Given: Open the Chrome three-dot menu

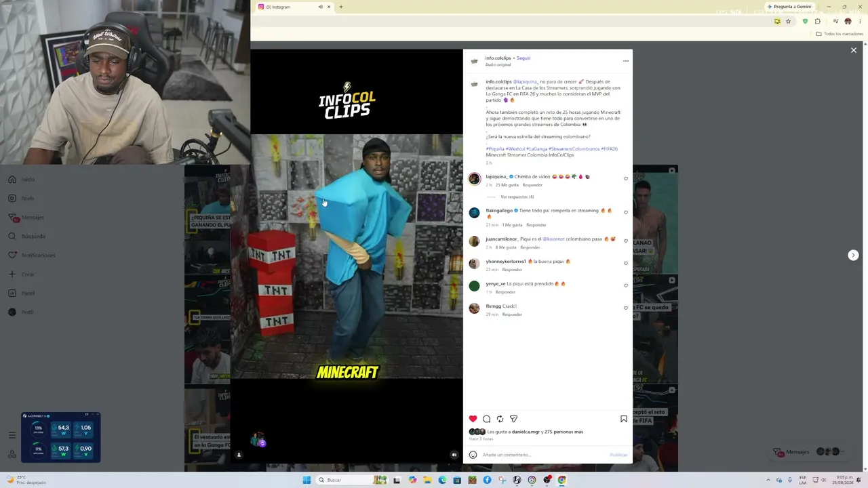Looking at the screenshot, I should 860,22.
